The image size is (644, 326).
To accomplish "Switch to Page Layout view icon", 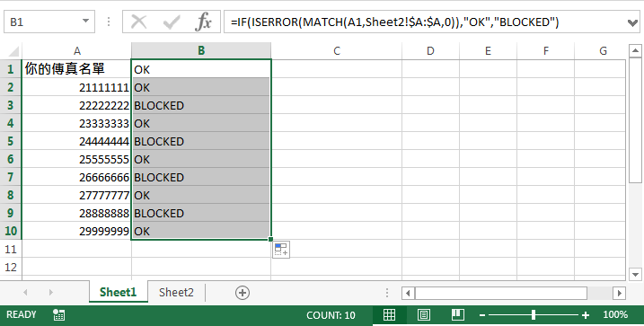I will pyautogui.click(x=423, y=315).
